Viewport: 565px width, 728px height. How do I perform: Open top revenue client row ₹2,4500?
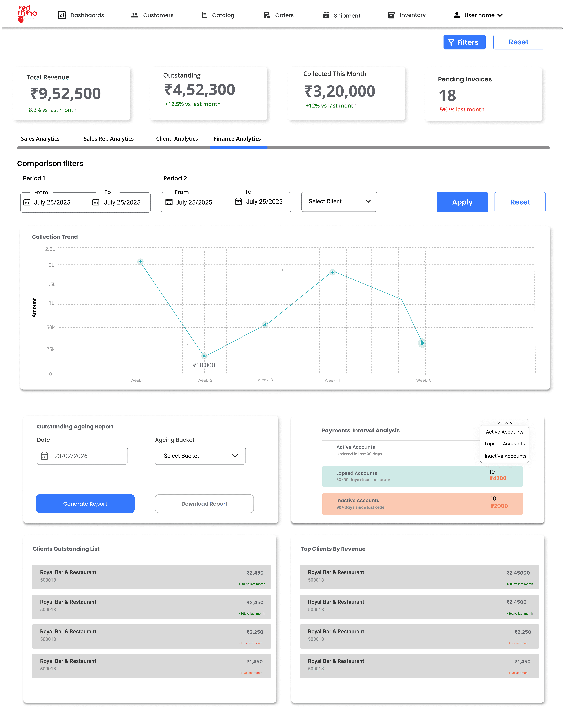point(419,607)
